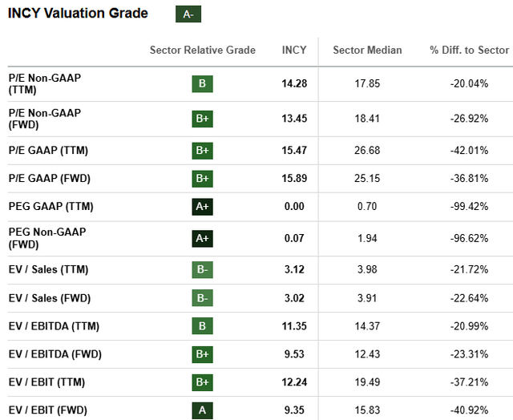Screen dimensions: 513x420
Task: Click the A+ grade badge for PEG GAAP (TTM)
Action: (202, 207)
